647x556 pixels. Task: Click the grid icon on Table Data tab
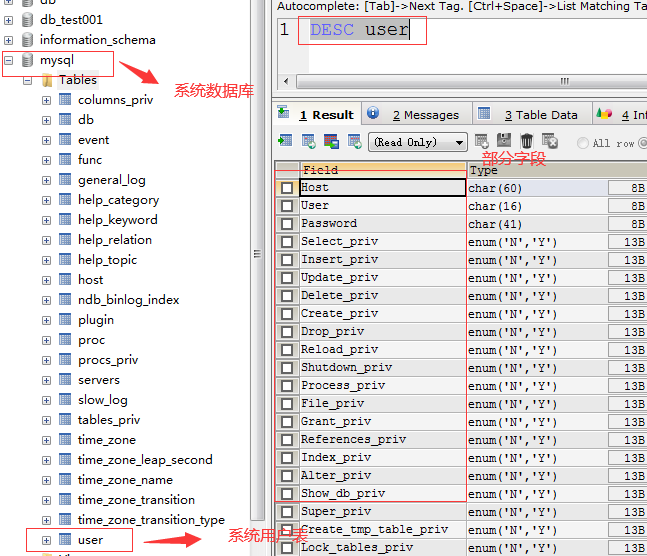[484, 113]
